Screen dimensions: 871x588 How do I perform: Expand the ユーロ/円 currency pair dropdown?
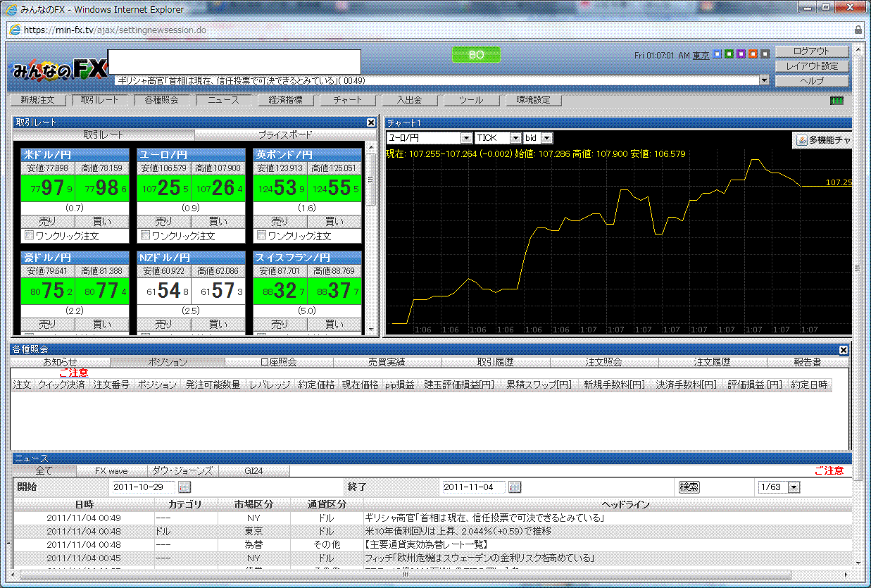click(465, 139)
